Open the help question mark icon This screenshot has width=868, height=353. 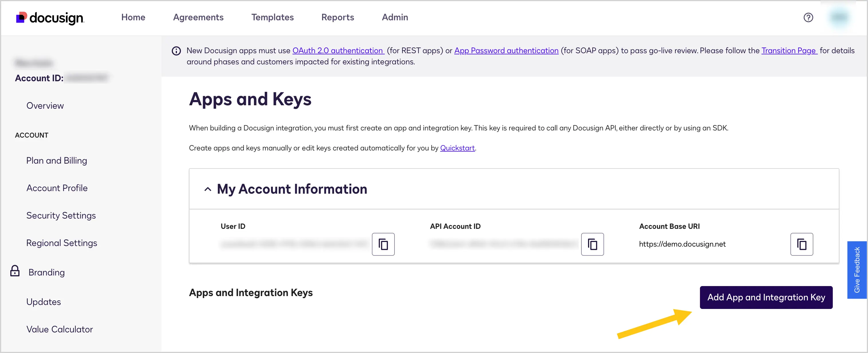pos(808,17)
